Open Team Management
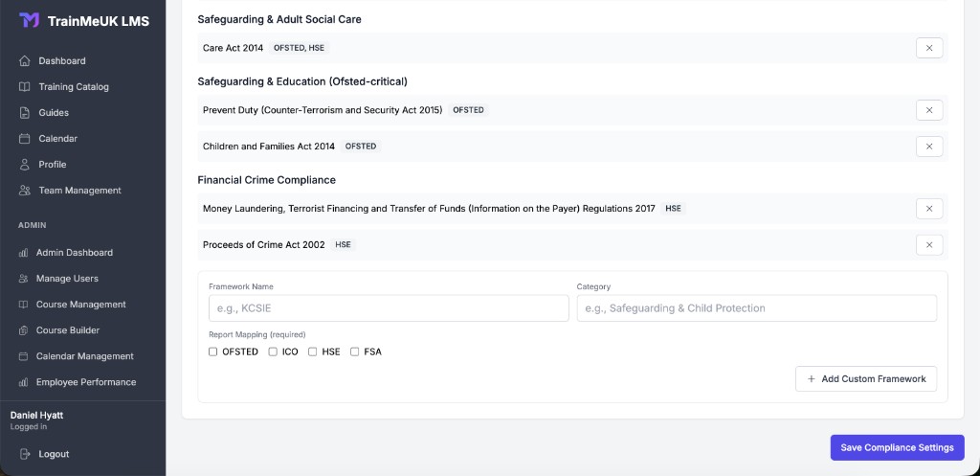This screenshot has width=980, height=476. (x=80, y=191)
